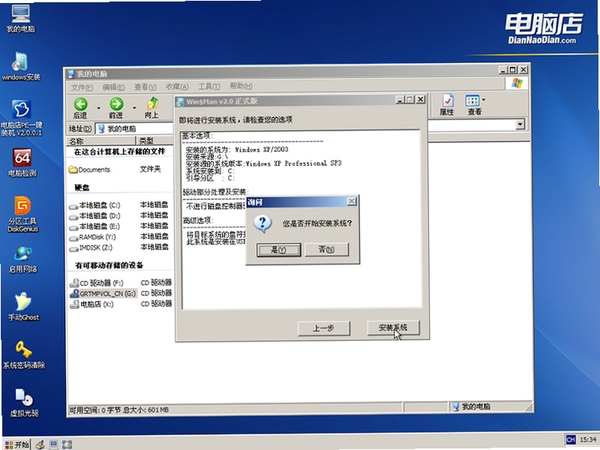Click the green 前进 forward arrow

(116, 108)
